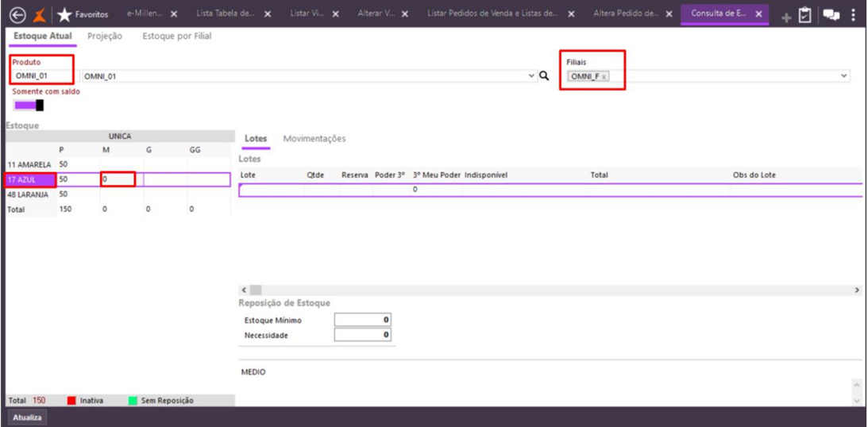The image size is (868, 427).
Task: Click the Necessidade field
Action: click(x=363, y=335)
